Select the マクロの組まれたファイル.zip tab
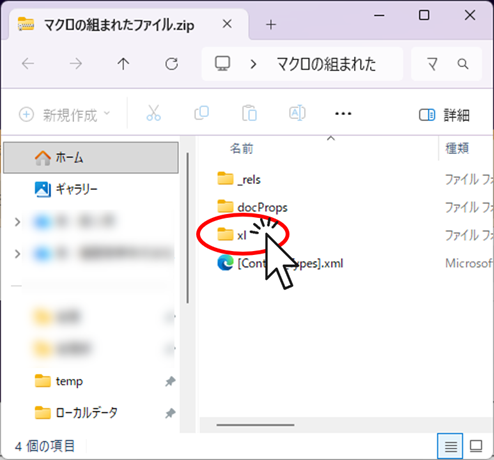 click(128, 25)
